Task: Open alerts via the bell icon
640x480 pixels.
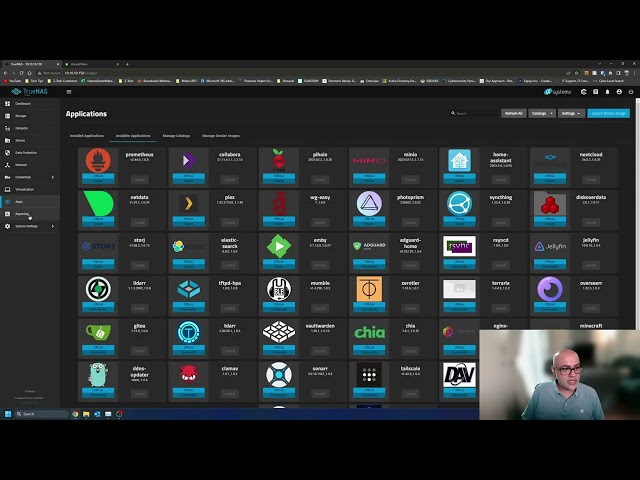Action: (x=607, y=92)
